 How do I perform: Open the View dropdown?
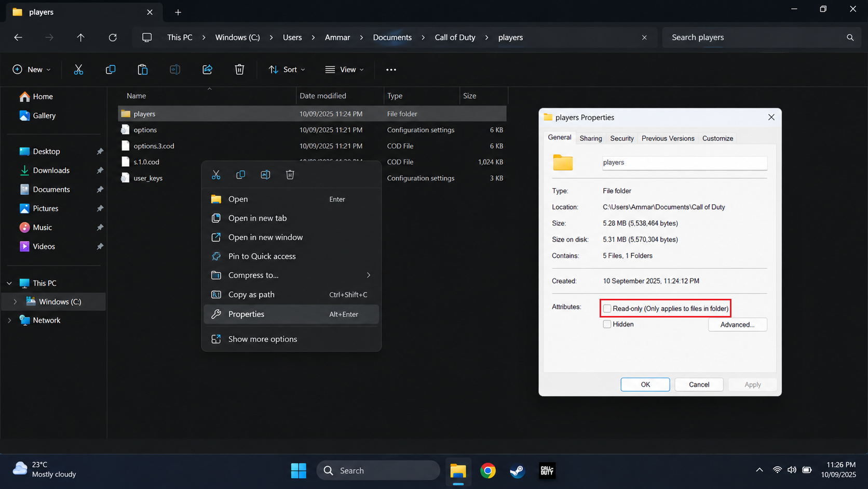pos(344,70)
